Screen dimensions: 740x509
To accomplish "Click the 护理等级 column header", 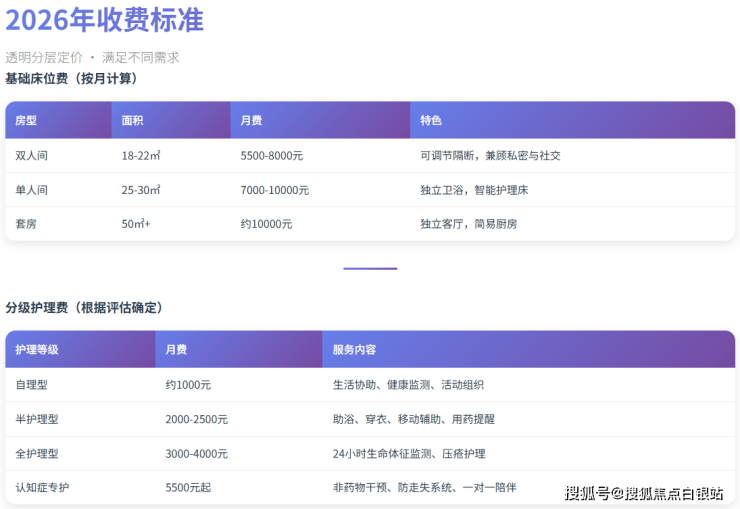I will 37,350.
